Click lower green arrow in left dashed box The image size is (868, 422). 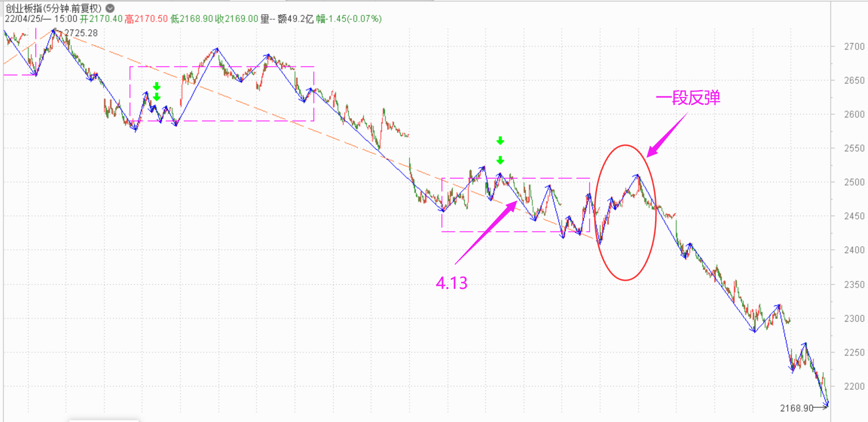(x=157, y=97)
